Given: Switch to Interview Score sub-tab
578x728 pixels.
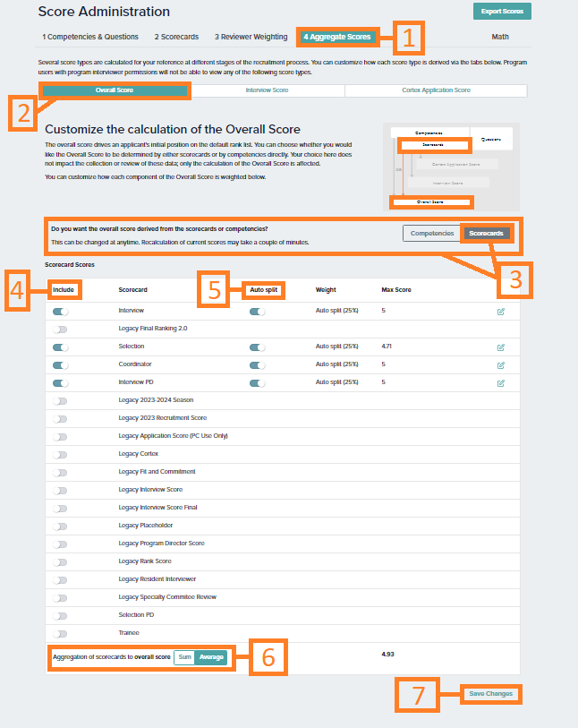Looking at the screenshot, I should 267,90.
